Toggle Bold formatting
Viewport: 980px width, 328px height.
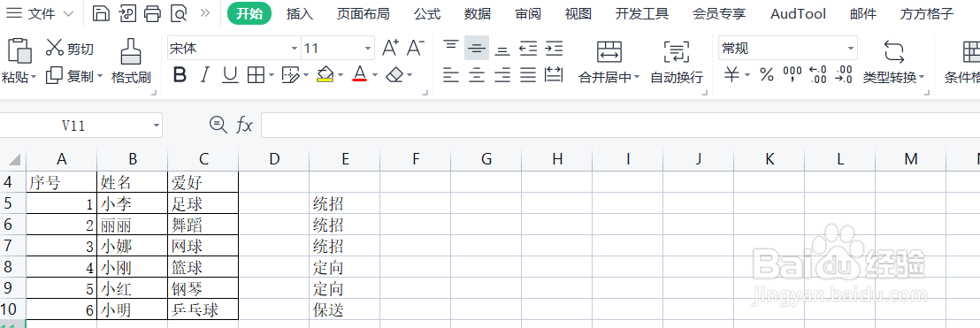pyautogui.click(x=180, y=76)
